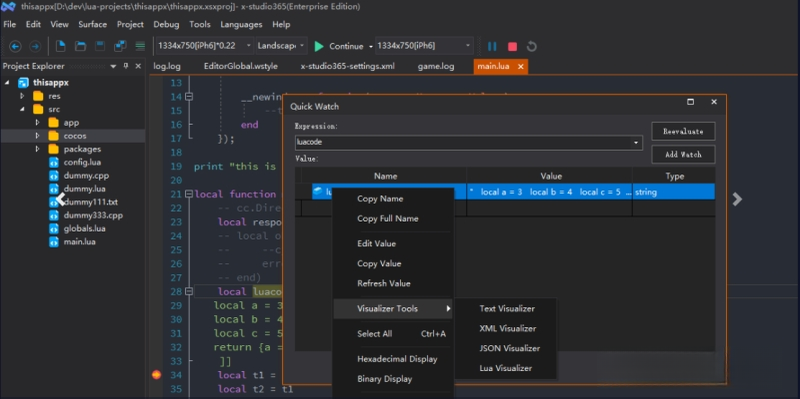Open the Languages menu
This screenshot has height=399, width=800.
tap(241, 24)
